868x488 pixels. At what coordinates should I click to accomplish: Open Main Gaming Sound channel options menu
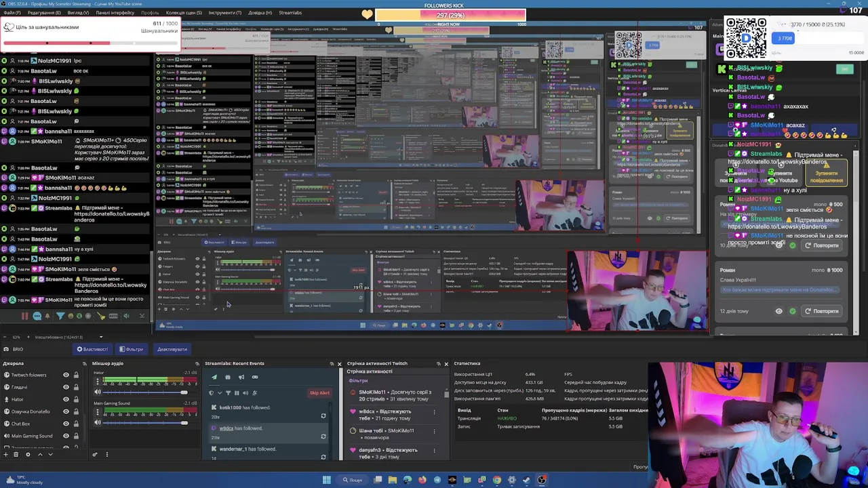point(98,412)
